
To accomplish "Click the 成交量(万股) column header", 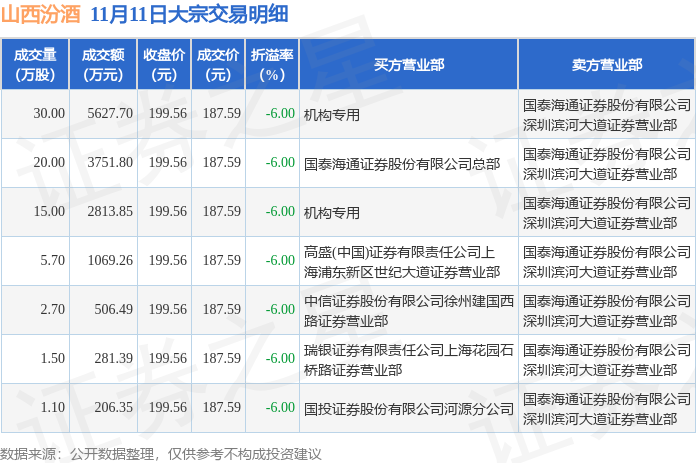I will (35, 64).
